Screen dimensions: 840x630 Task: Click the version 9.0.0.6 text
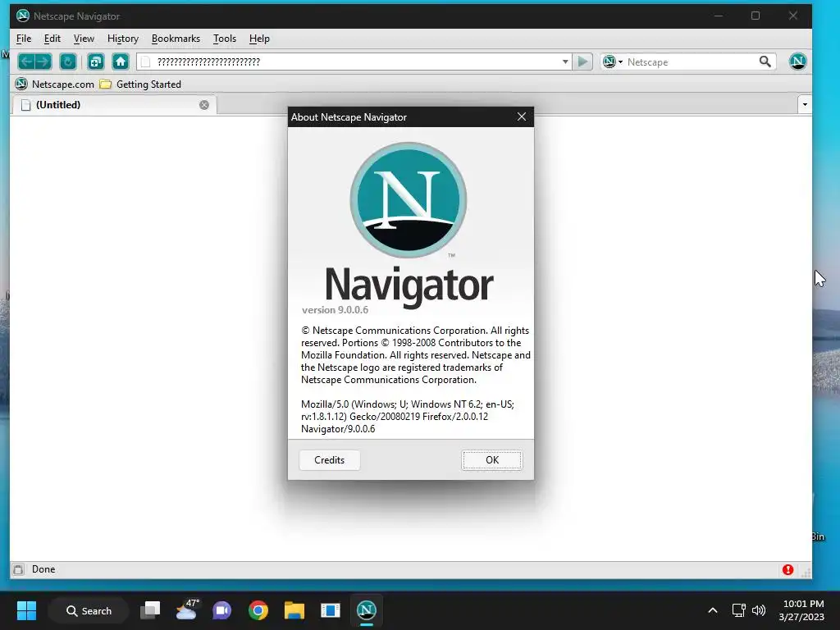click(335, 310)
